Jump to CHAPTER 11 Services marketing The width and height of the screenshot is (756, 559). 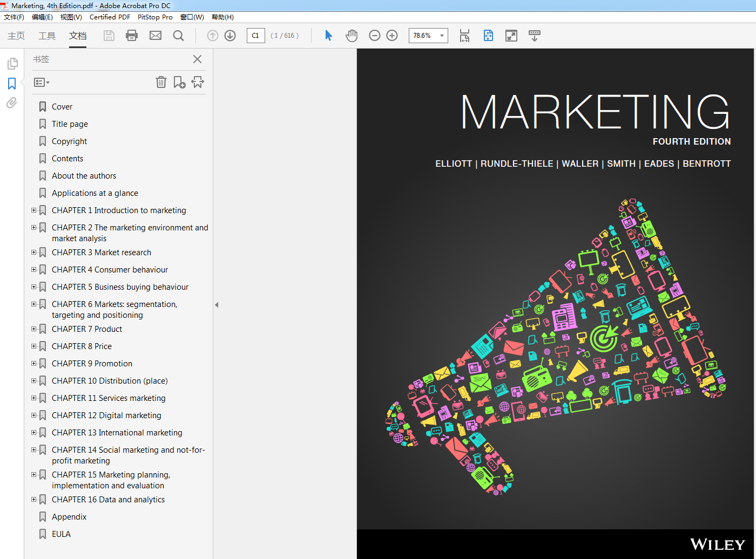(109, 398)
